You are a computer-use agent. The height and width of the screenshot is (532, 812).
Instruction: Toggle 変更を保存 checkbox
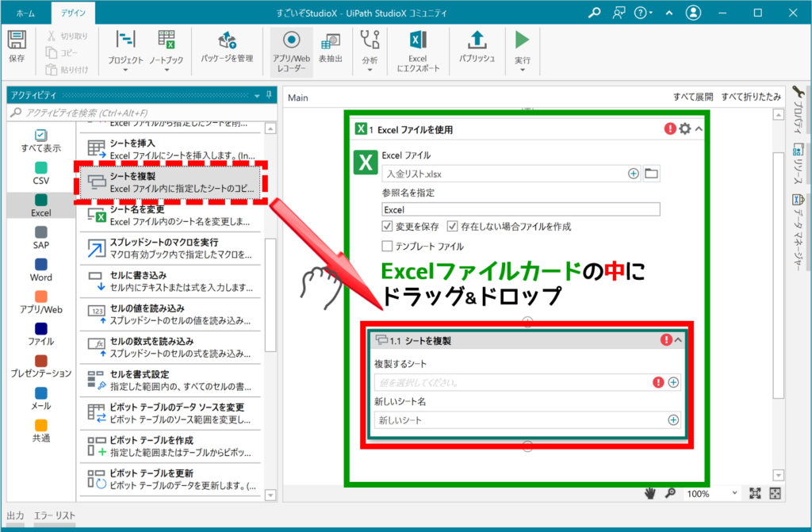point(387,227)
